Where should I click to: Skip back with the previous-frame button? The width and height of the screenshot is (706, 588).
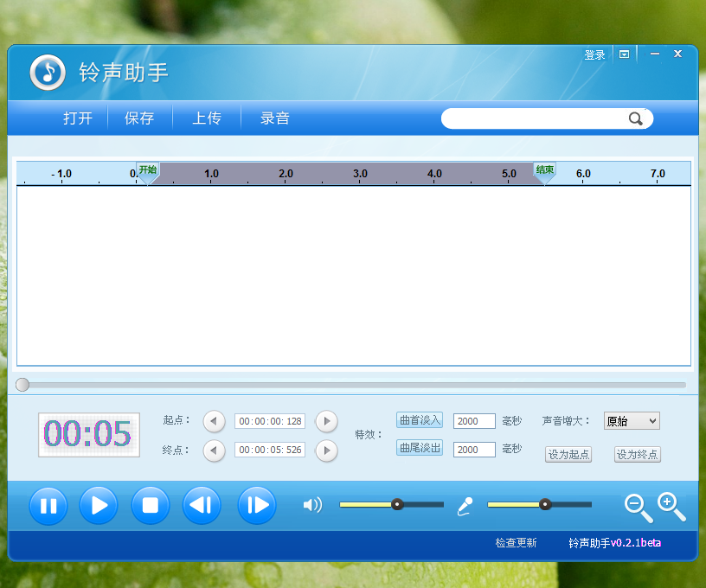[202, 506]
